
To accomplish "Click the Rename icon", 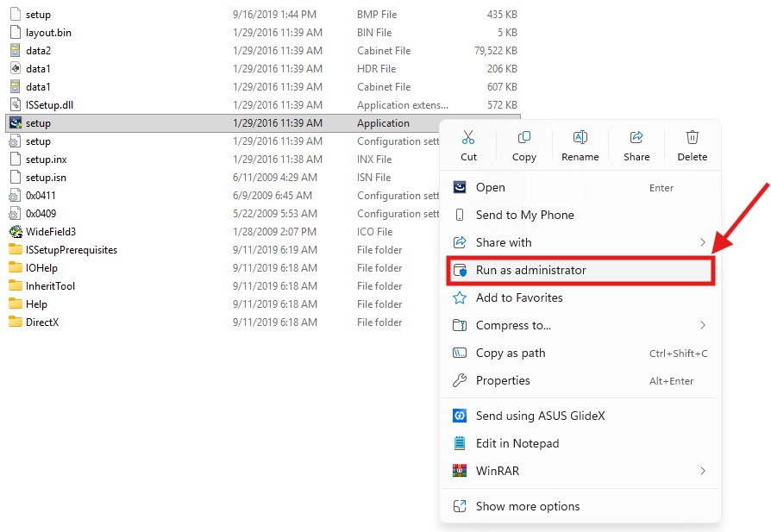I will click(x=580, y=137).
